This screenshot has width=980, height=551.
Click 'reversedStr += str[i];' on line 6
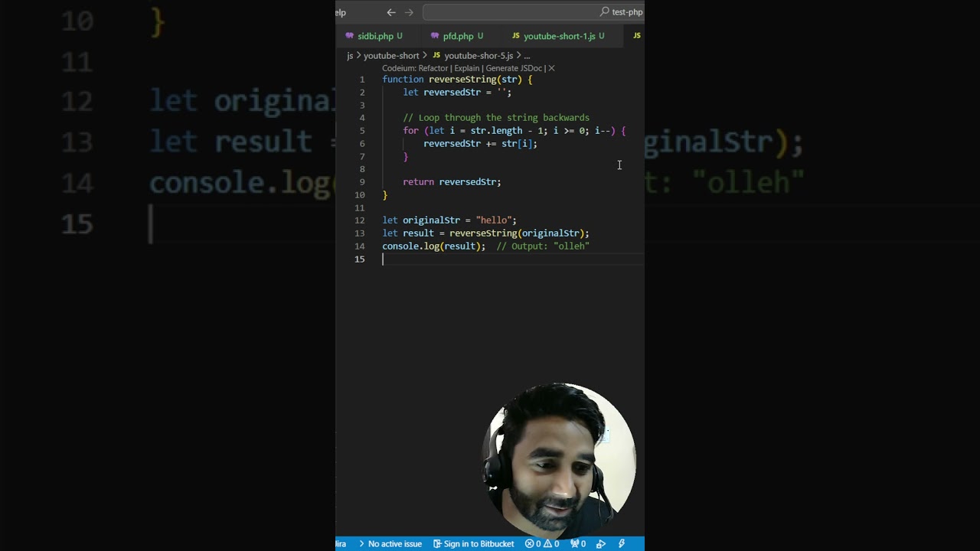(480, 144)
